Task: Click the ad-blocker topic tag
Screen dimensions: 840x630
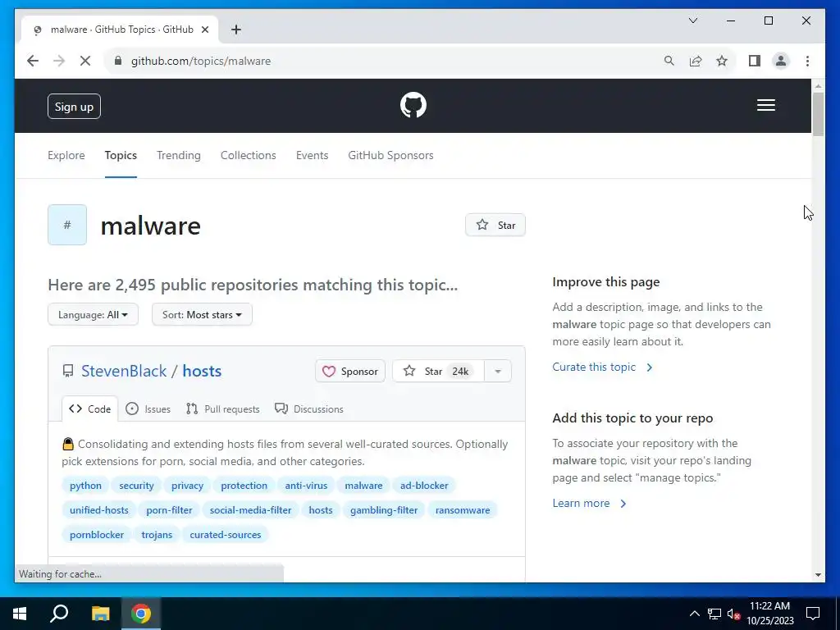Action: tap(424, 486)
